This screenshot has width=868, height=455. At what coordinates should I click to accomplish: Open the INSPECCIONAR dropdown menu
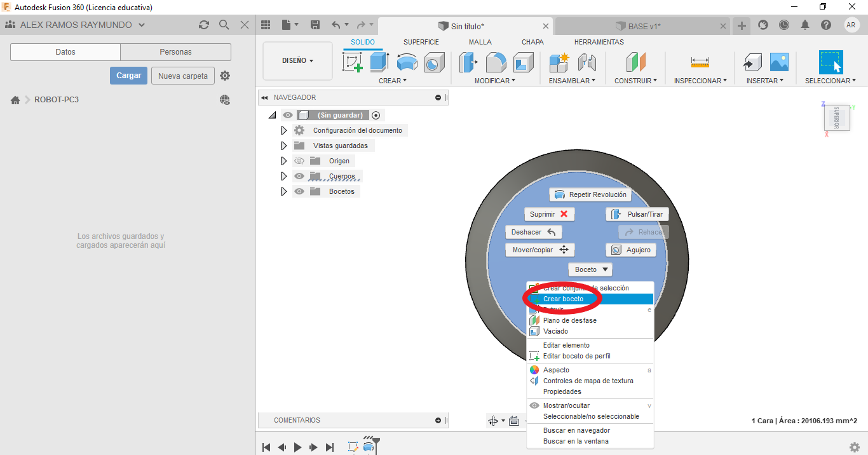[x=701, y=81]
